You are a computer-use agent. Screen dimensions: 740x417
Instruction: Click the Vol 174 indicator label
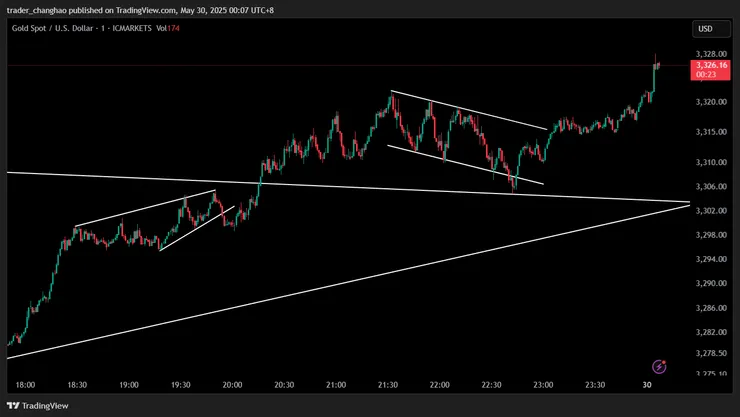168,28
